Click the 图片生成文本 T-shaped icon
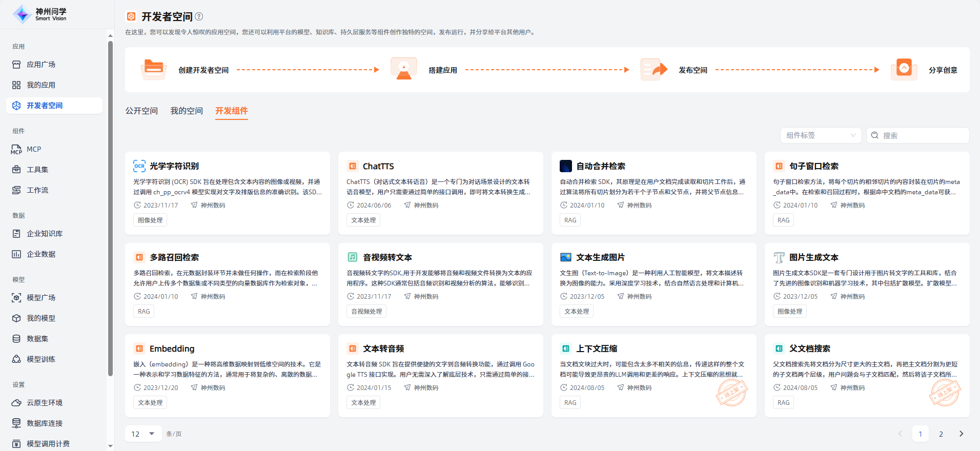Screen dimensions: 980x451 coord(779,257)
